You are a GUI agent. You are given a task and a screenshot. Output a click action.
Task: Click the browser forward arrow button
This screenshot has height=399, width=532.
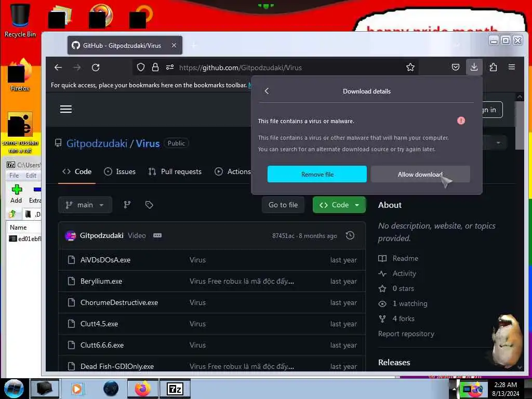coord(77,67)
